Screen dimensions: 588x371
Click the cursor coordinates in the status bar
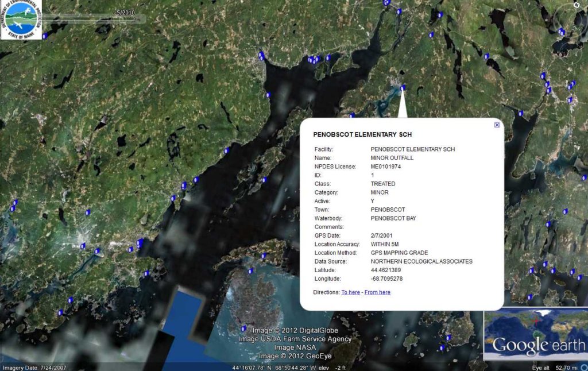pyautogui.click(x=274, y=368)
